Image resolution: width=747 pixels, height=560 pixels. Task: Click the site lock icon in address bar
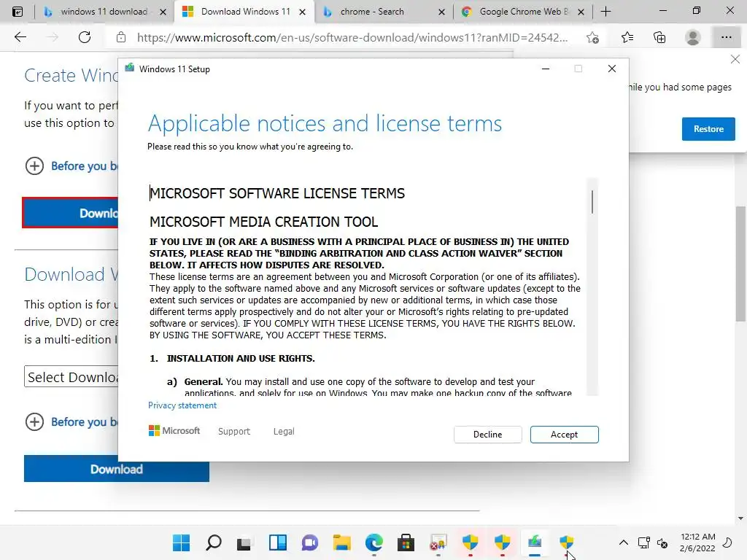tap(121, 37)
